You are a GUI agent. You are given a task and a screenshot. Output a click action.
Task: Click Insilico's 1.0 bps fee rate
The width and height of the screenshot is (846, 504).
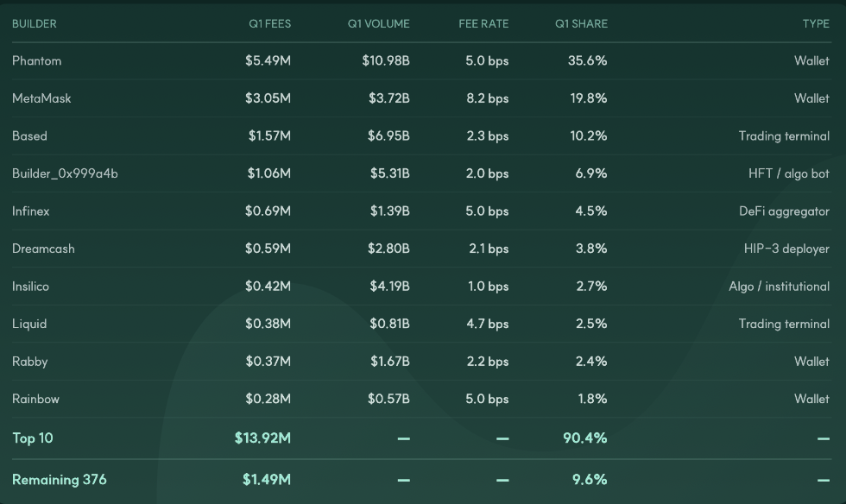pos(489,286)
